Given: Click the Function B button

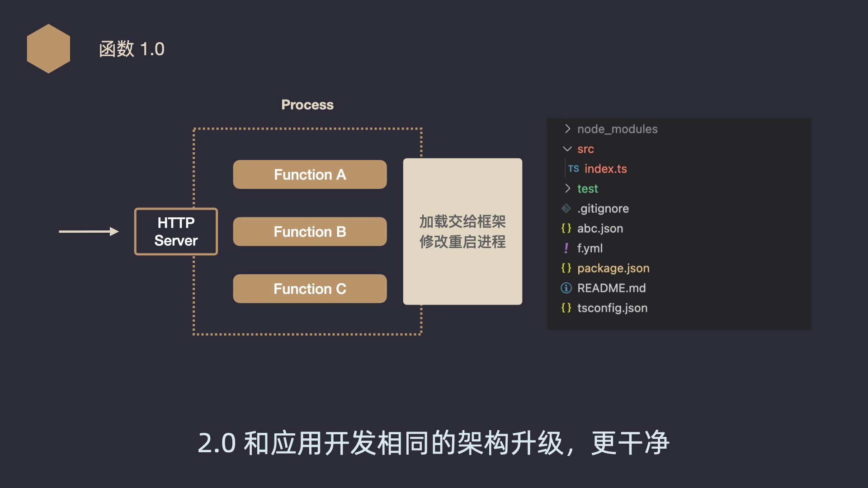Looking at the screenshot, I should point(309,232).
